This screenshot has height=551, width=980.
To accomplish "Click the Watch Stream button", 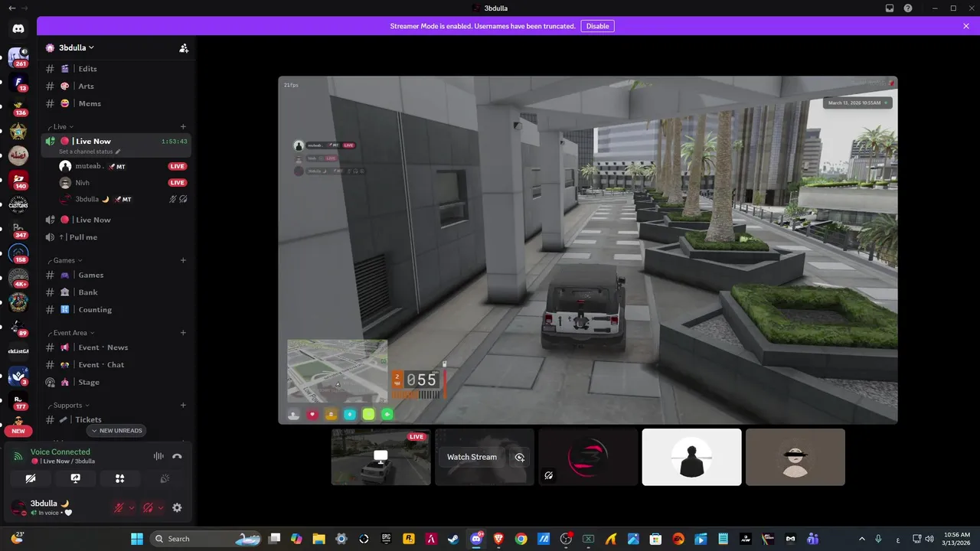I will (x=472, y=457).
